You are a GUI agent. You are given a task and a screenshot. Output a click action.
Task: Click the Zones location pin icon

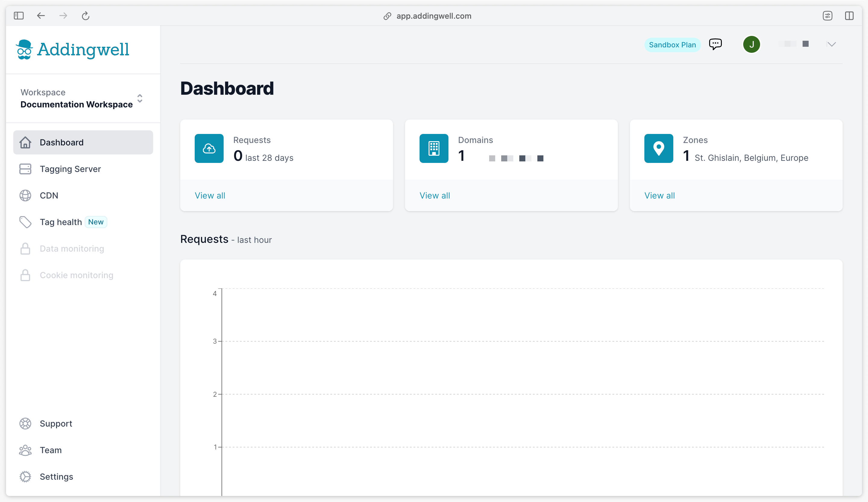pyautogui.click(x=659, y=148)
